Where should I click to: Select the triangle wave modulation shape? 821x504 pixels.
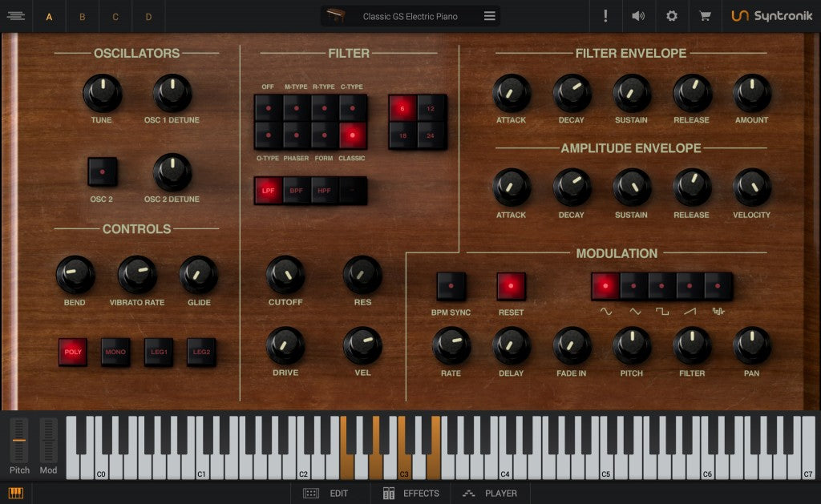635,285
